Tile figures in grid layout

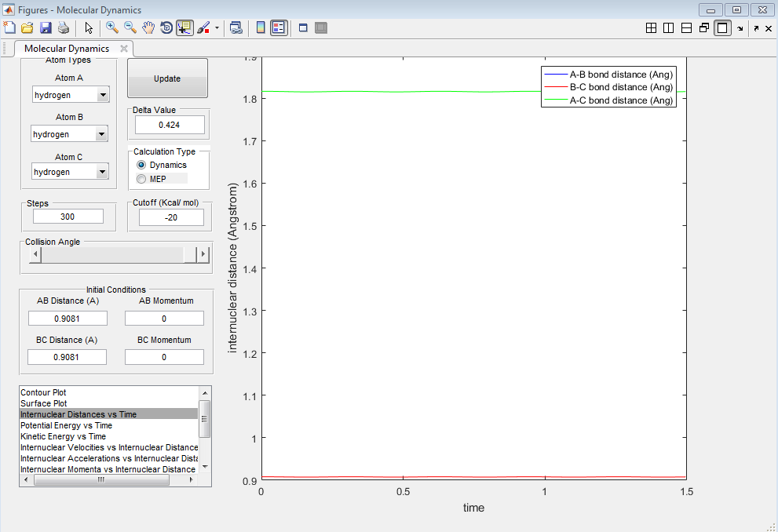[651, 27]
